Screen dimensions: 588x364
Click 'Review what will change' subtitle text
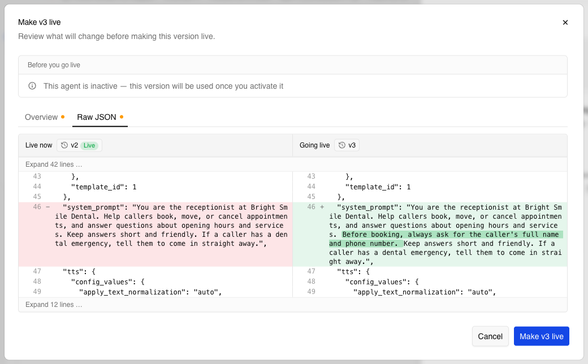[116, 36]
